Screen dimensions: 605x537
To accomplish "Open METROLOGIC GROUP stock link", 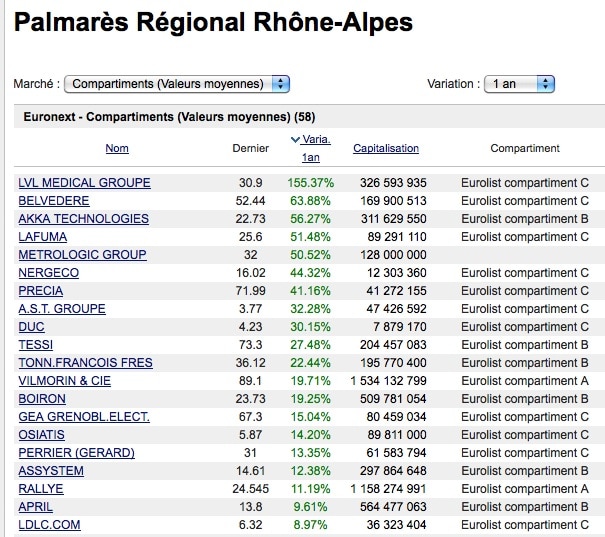I will pos(82,255).
